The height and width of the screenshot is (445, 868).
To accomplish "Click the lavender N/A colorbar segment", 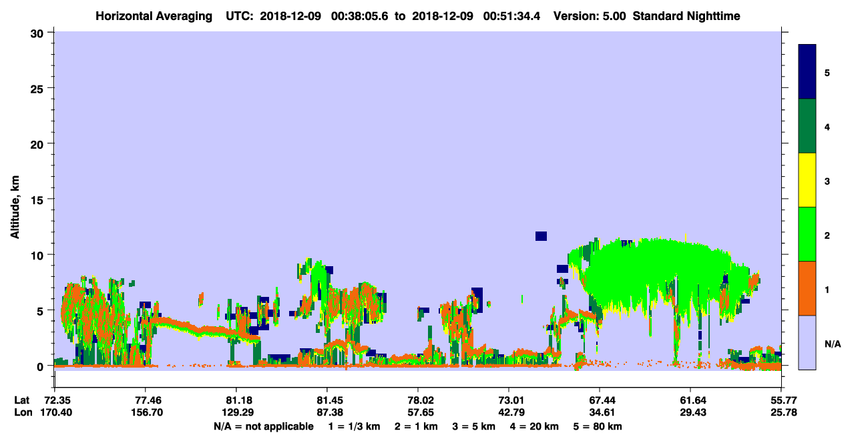I will (807, 342).
